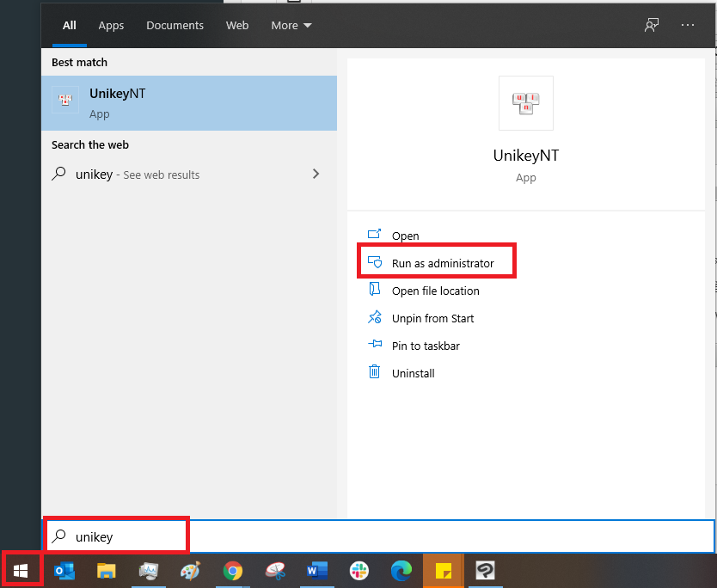Open Snipping Tool from the taskbar

coord(275,571)
